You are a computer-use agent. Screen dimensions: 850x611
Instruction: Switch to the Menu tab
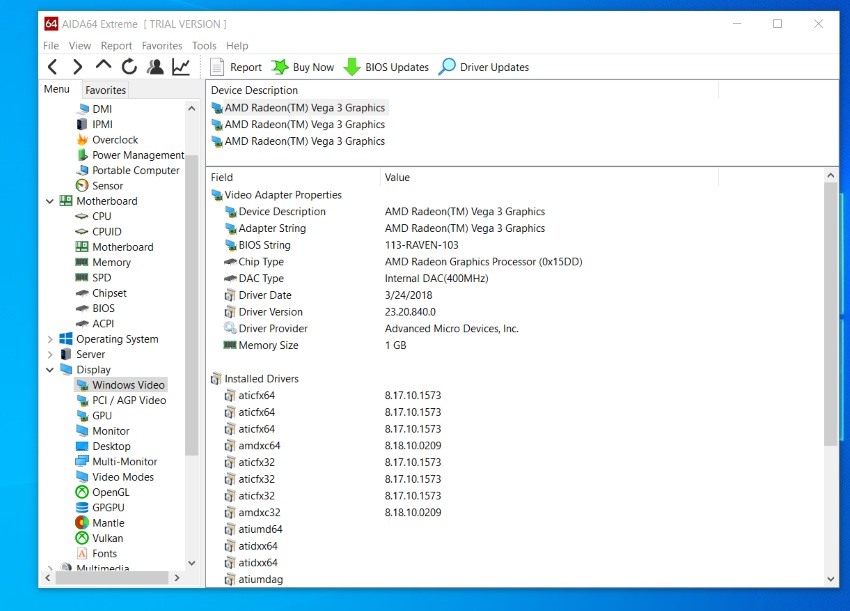click(57, 89)
